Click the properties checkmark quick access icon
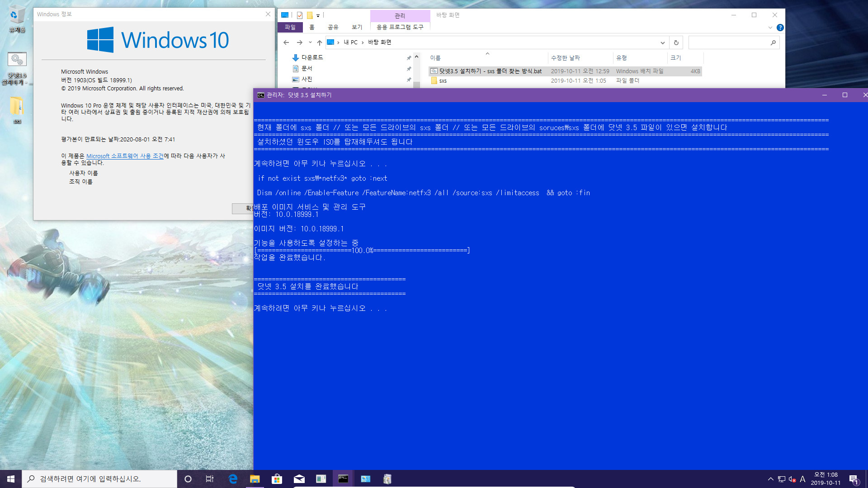Image resolution: width=868 pixels, height=488 pixels. [300, 15]
